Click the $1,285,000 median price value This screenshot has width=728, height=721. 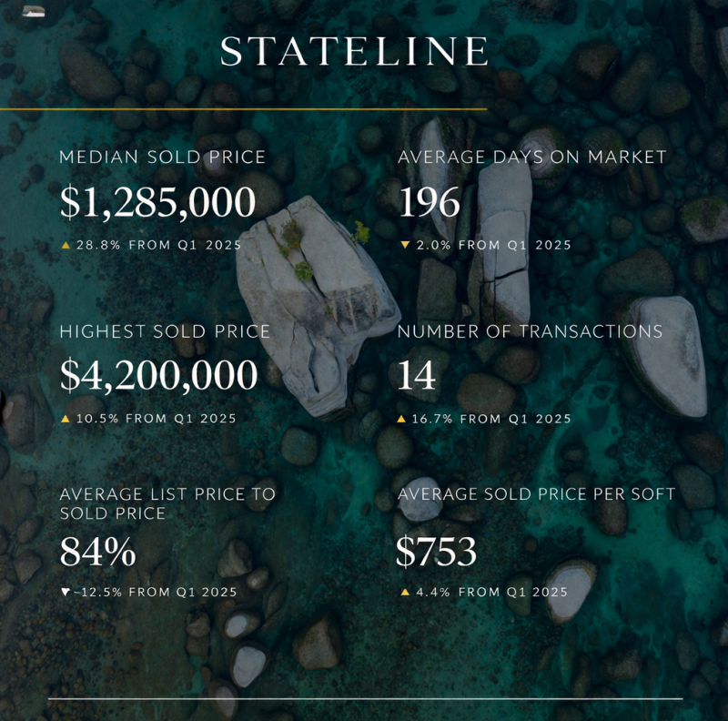(x=157, y=202)
